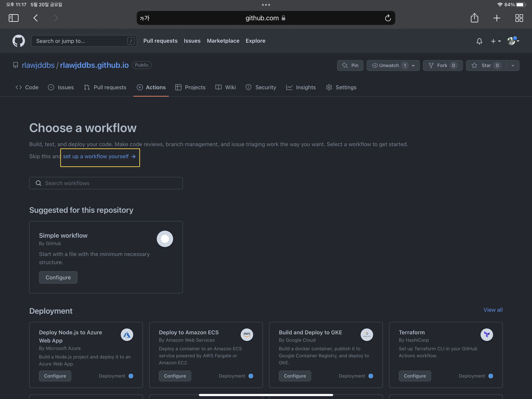This screenshot has width=532, height=399.
Task: Expand the plus create-new dropdown
Action: 496,41
